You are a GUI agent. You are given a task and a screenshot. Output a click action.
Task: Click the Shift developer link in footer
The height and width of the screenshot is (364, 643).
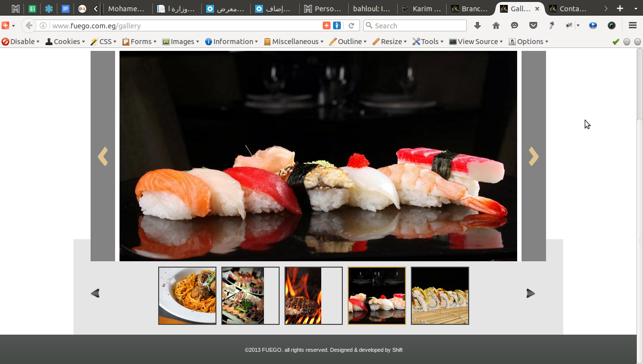pos(397,350)
